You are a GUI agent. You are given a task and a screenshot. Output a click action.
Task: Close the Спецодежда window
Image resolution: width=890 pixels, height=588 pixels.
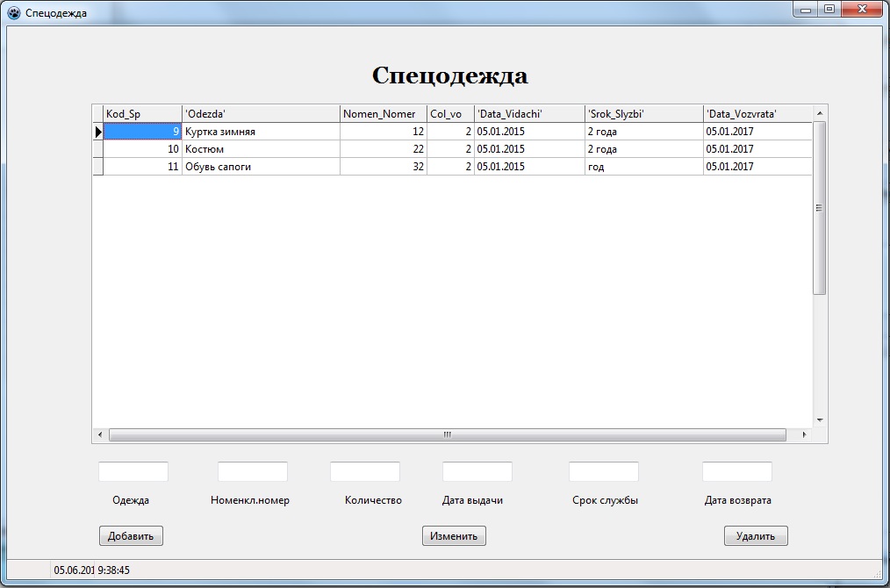click(x=862, y=9)
